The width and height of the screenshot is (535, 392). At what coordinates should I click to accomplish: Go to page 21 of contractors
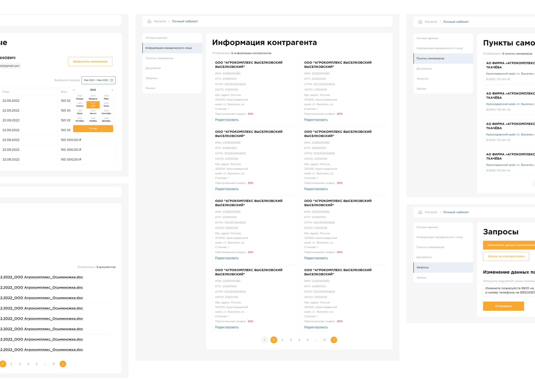click(324, 340)
